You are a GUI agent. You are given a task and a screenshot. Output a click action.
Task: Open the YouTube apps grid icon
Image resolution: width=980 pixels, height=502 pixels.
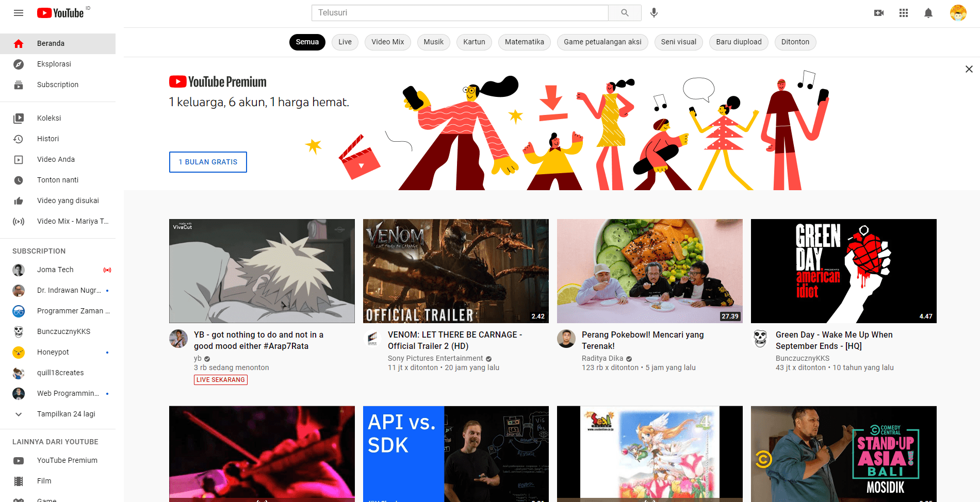[x=904, y=13]
